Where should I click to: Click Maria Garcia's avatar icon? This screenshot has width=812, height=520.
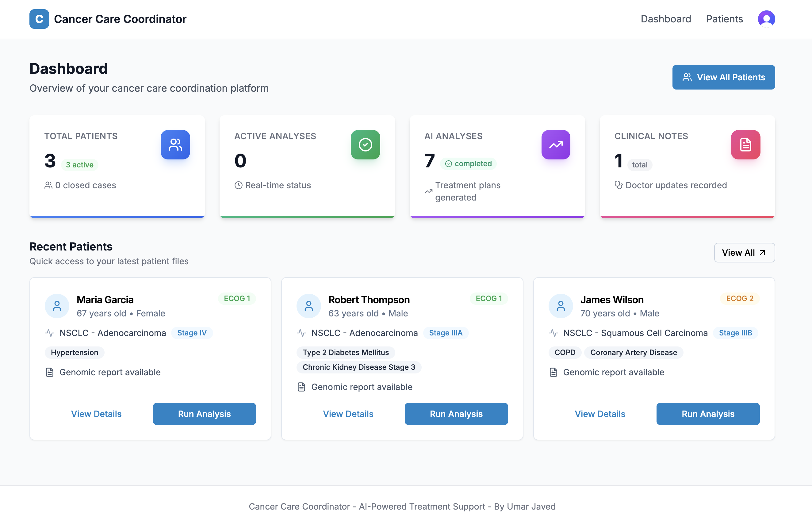click(x=57, y=306)
